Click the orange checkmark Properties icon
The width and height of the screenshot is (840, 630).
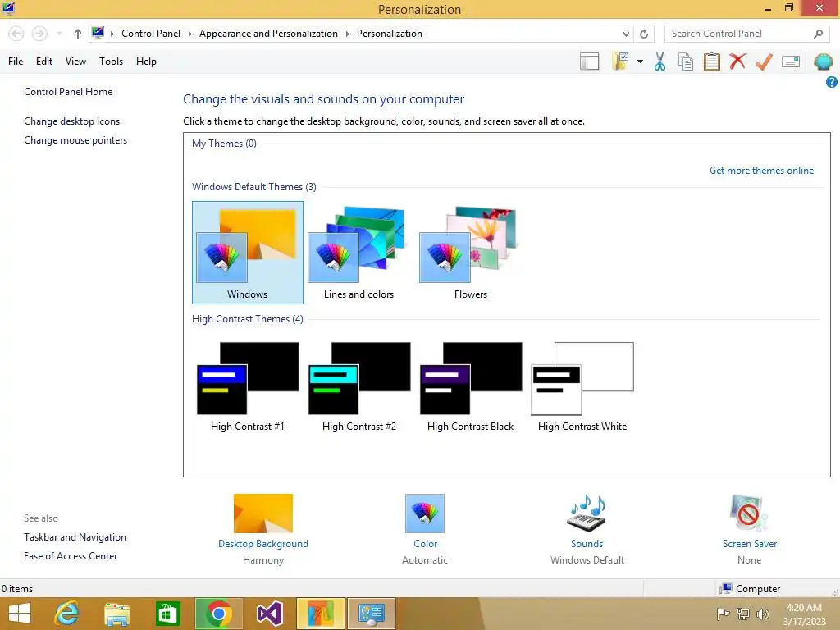[x=764, y=62]
